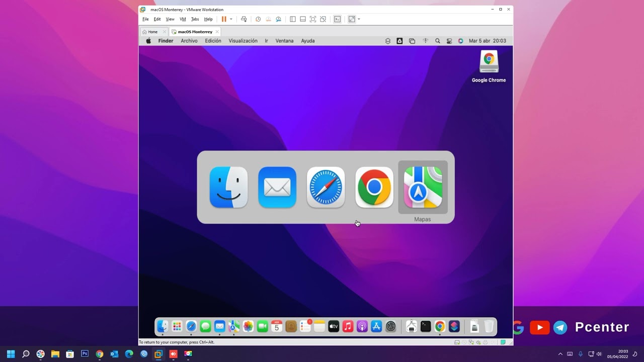Open Messages from the Dock
644x362 pixels.
click(205, 327)
